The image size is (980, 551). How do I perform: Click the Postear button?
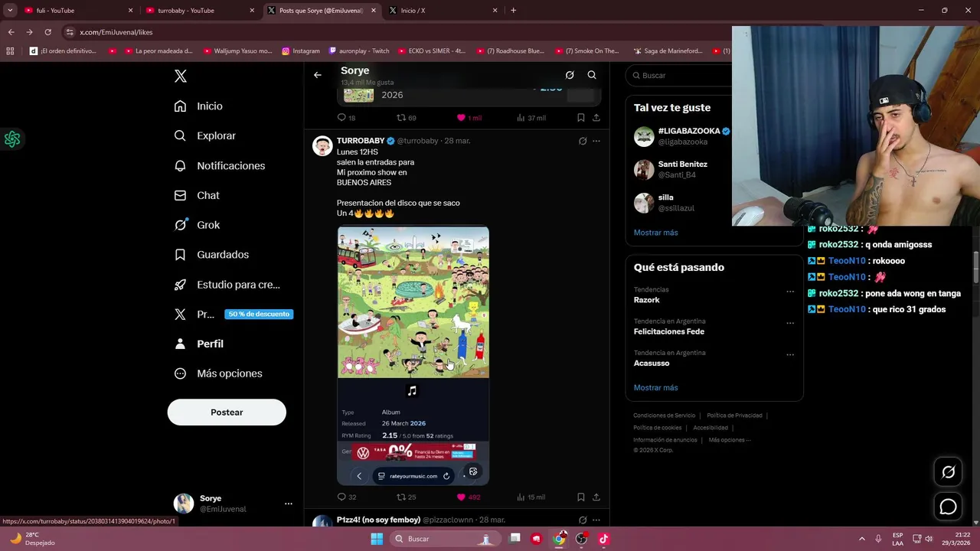pos(227,412)
